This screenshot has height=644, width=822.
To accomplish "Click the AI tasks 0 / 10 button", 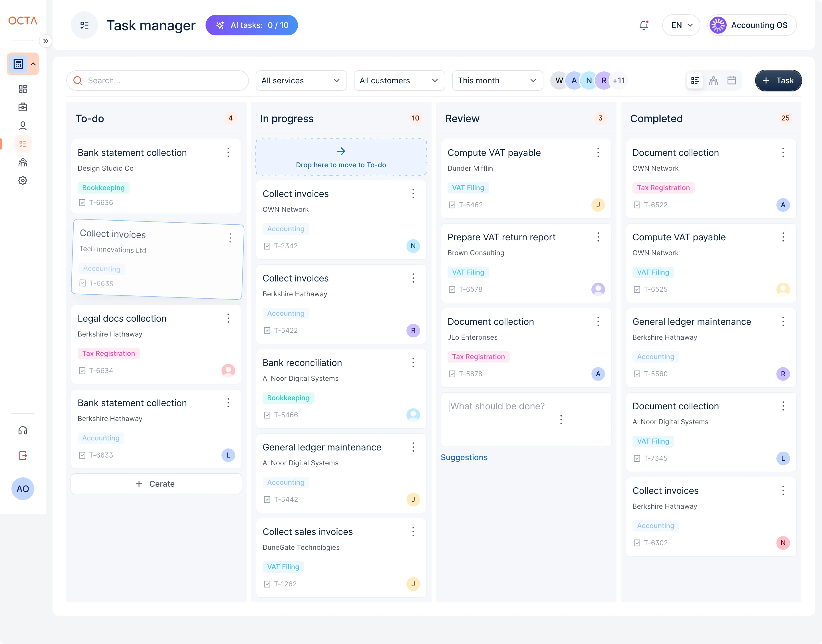I will click(251, 25).
